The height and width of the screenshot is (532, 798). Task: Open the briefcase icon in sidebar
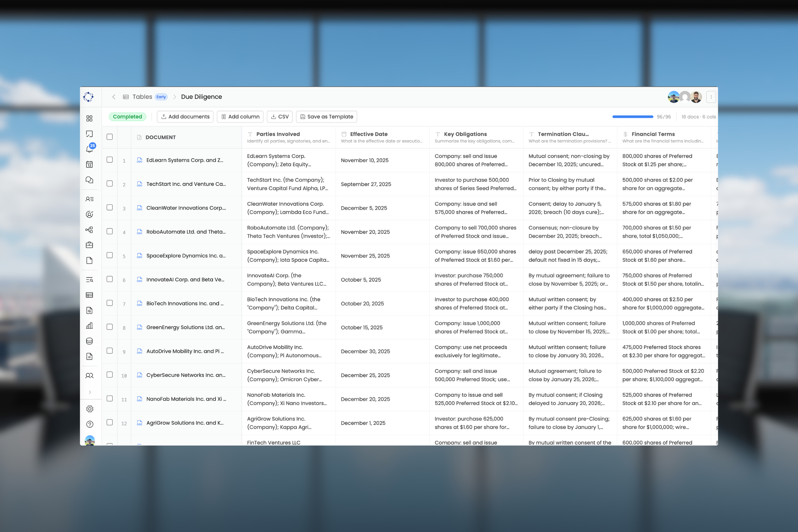[90, 245]
